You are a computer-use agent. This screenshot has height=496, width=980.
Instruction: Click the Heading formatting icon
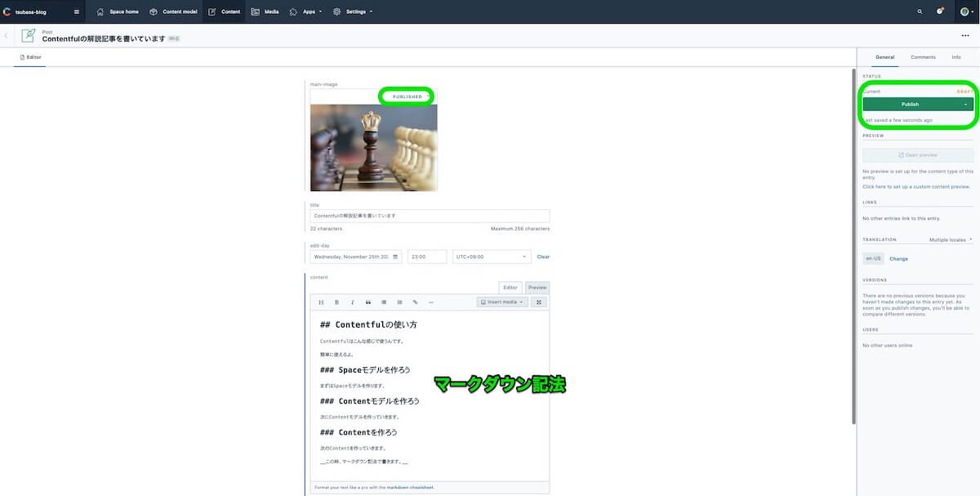pyautogui.click(x=321, y=302)
